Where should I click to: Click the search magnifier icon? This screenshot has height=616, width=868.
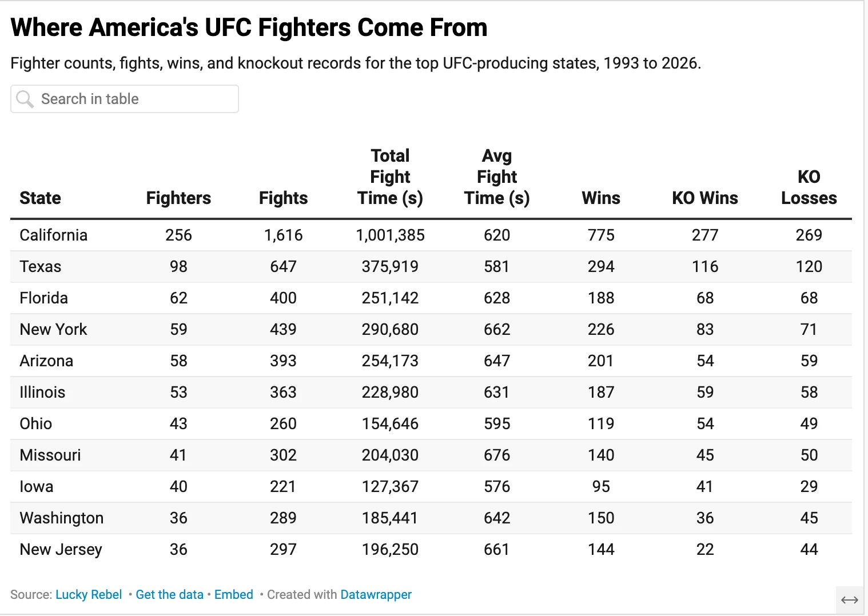(25, 99)
